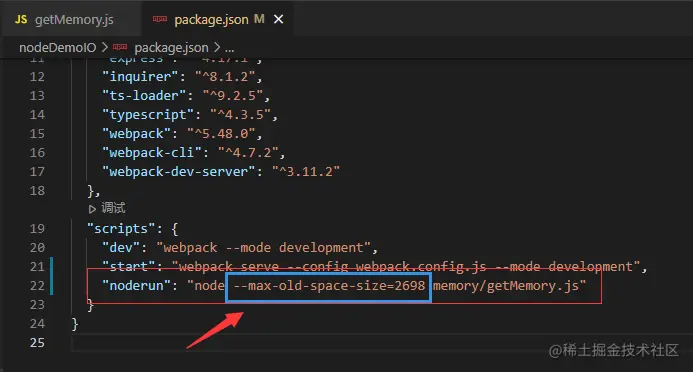The image size is (693, 372).
Task: Click the npm icon on package.json tab
Action: pos(160,19)
